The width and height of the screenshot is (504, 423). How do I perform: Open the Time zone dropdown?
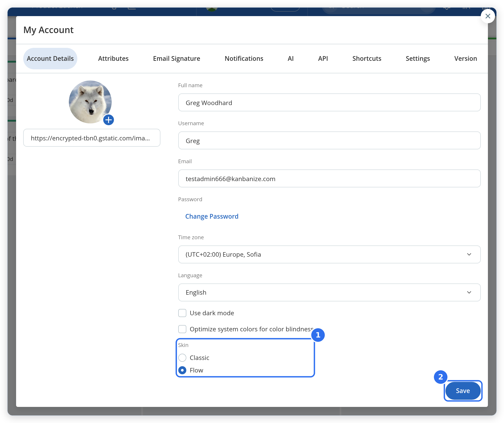pyautogui.click(x=329, y=254)
